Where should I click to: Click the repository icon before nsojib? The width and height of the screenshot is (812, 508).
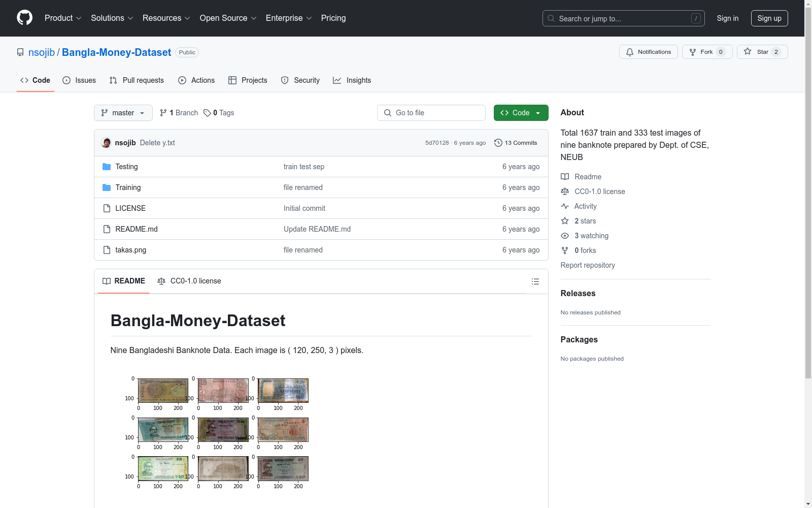point(20,52)
